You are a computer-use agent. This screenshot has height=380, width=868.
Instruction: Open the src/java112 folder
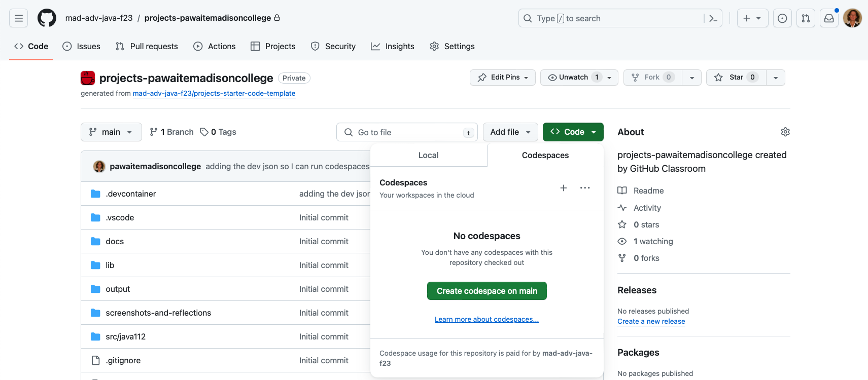(125, 336)
